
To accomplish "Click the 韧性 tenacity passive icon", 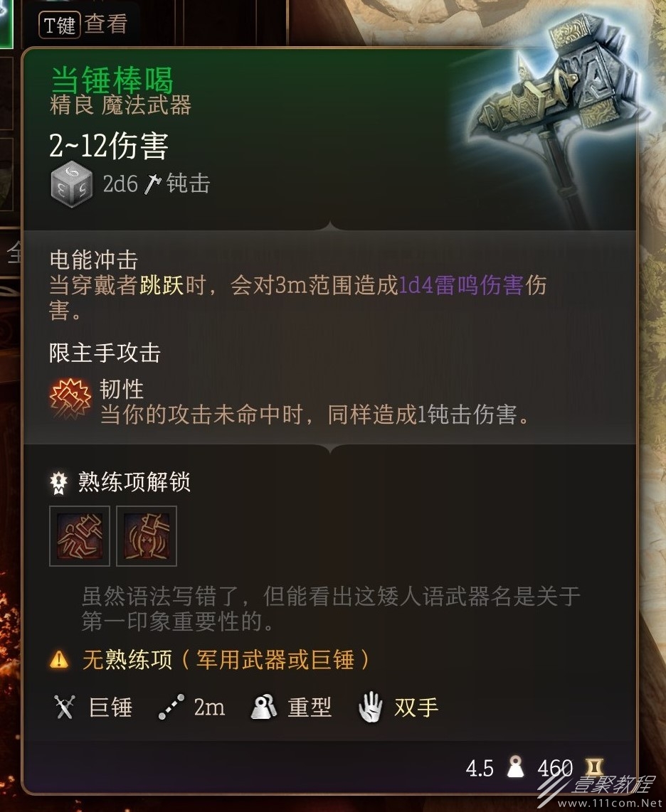I will pyautogui.click(x=70, y=398).
